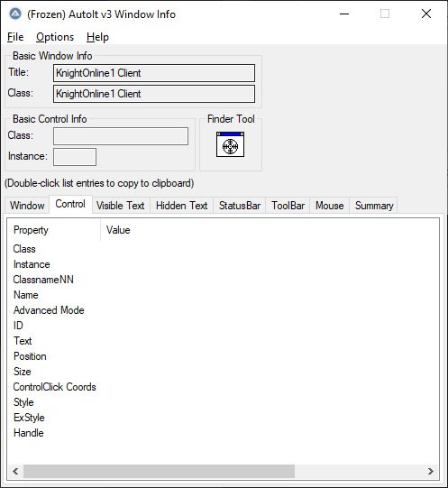448x488 pixels.
Task: Switch to the StatusBar tab
Action: (x=240, y=206)
